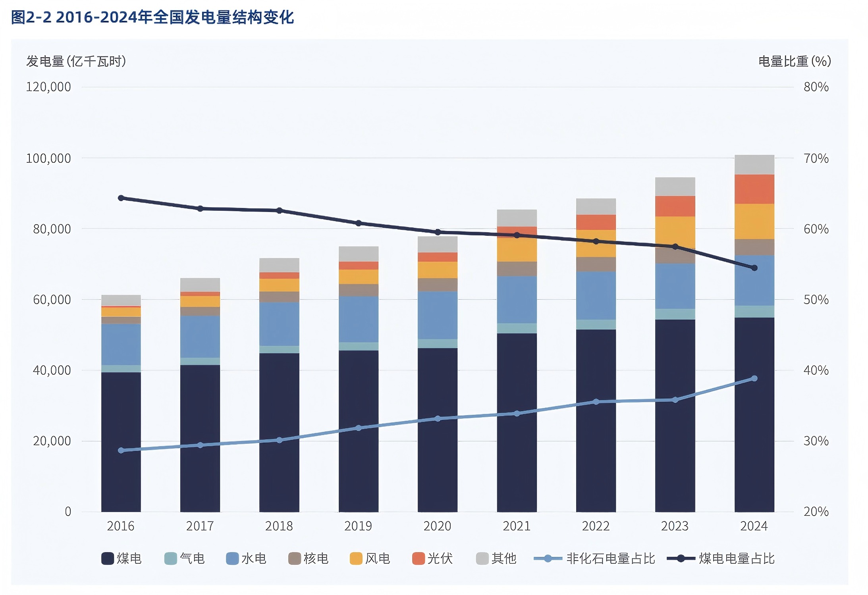Viewport: 868px width, 595px height.
Task: Click the 2020 hydropower bar segment
Action: [438, 315]
